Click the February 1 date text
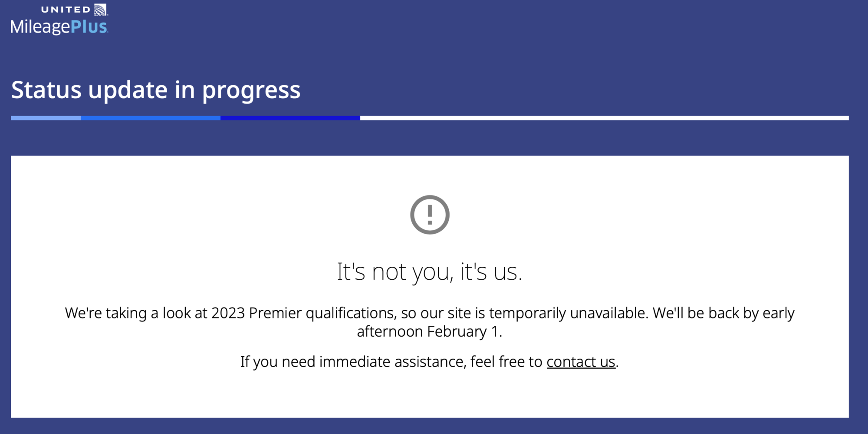Screen dimensions: 868x434 click(464, 331)
